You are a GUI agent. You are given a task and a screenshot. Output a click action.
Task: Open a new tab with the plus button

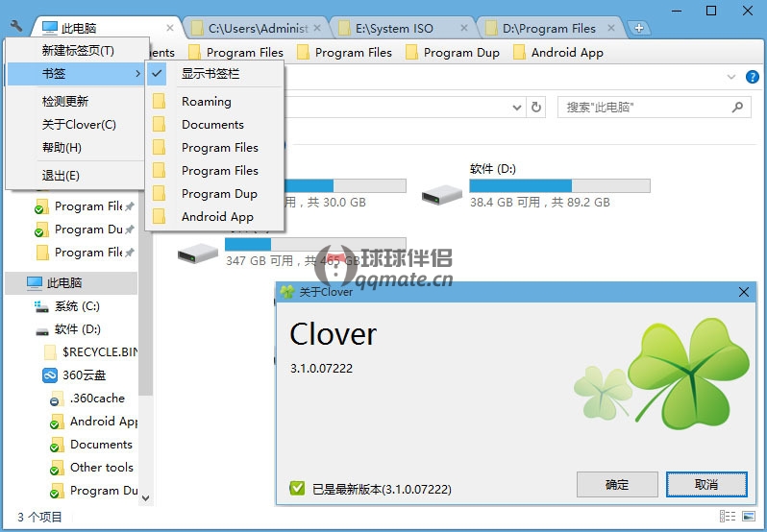pos(638,29)
